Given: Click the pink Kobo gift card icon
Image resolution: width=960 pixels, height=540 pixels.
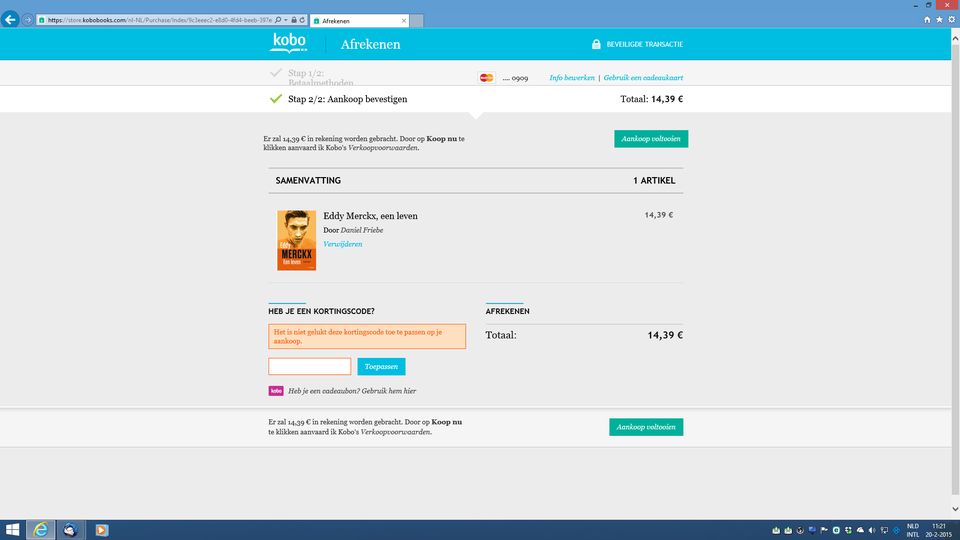Looking at the screenshot, I should click(276, 391).
